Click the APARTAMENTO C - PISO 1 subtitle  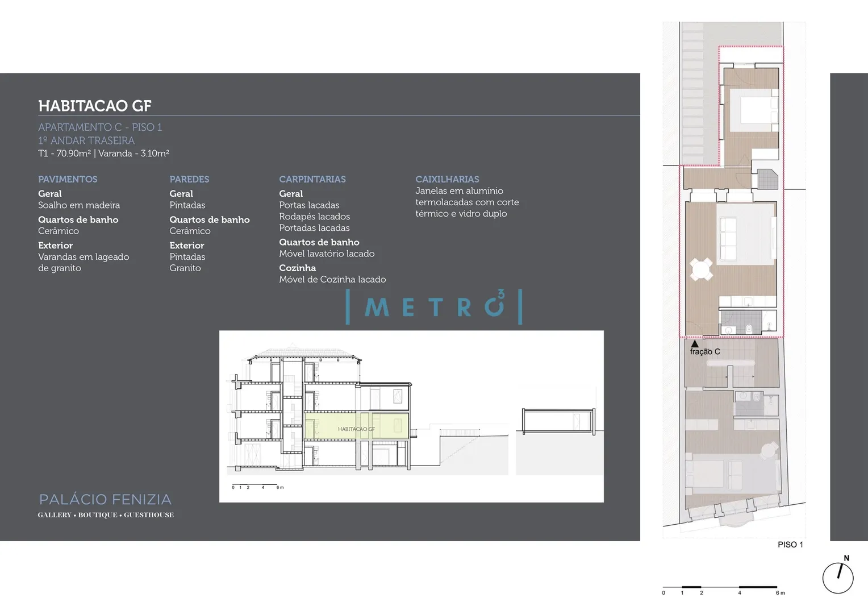pos(100,127)
